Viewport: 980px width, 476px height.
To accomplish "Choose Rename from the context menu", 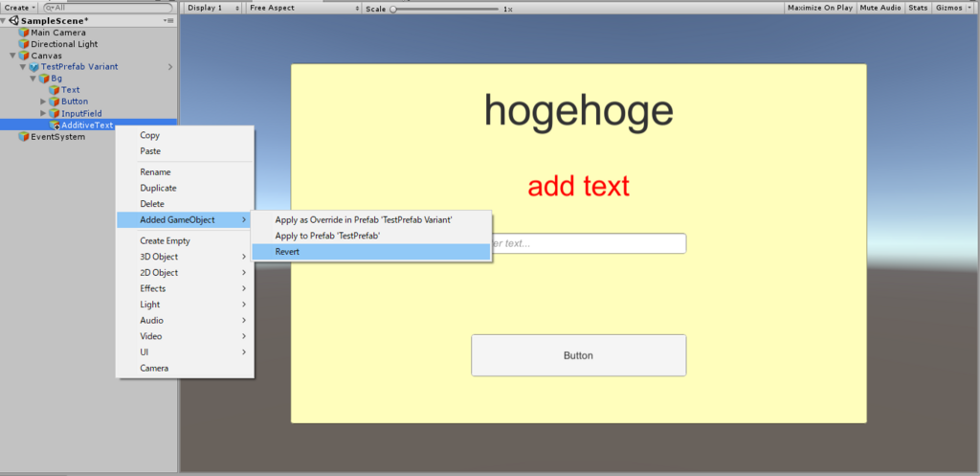I will pyautogui.click(x=185, y=172).
